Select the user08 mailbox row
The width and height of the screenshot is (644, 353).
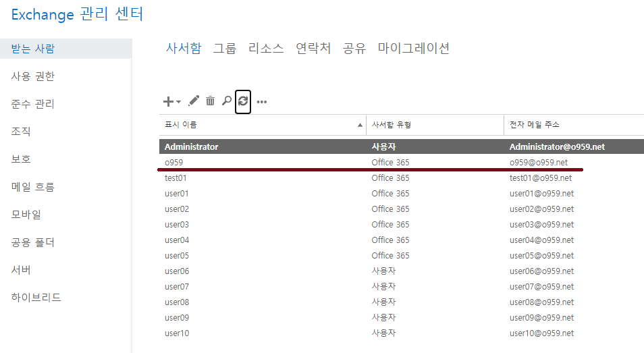[x=402, y=302]
